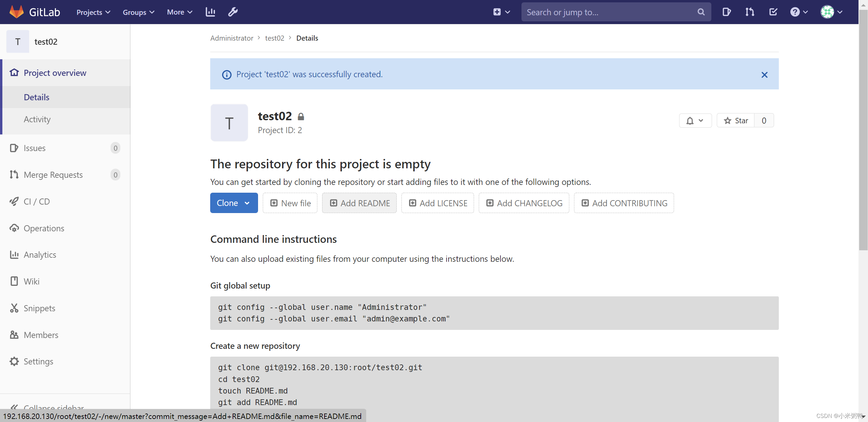Click the Add README button
Screen dimensions: 868x422
click(359, 203)
